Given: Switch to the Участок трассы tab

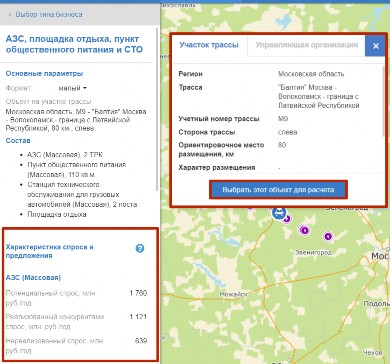Looking at the screenshot, I should pos(209,45).
